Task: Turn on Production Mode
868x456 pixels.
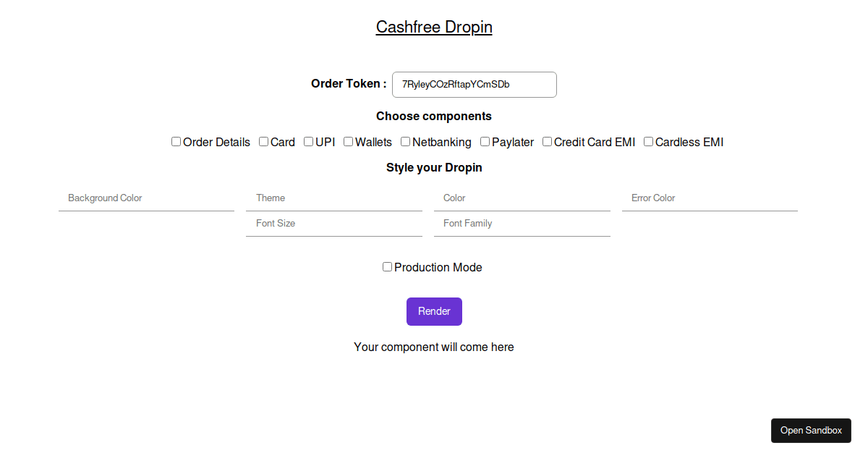Action: 387,266
